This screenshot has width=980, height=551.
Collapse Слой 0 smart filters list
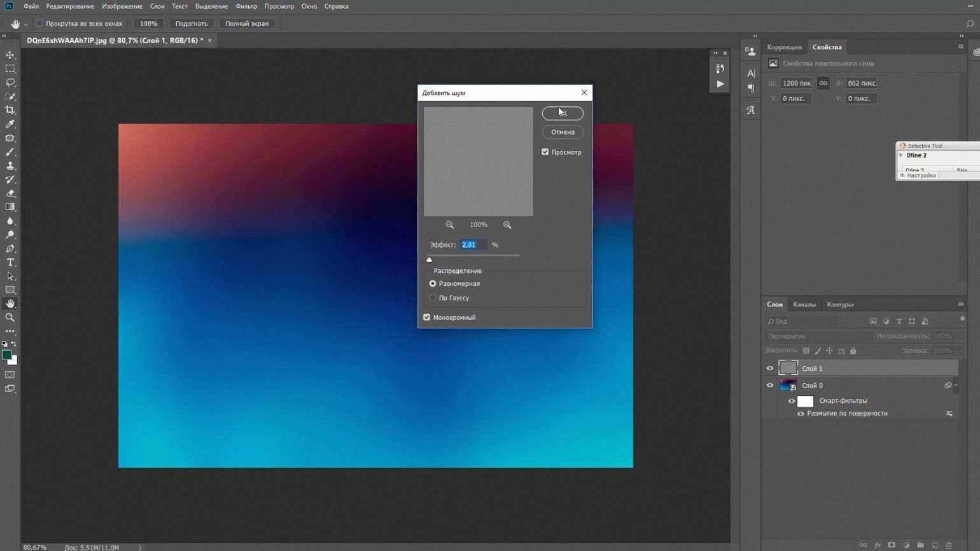tap(956, 386)
